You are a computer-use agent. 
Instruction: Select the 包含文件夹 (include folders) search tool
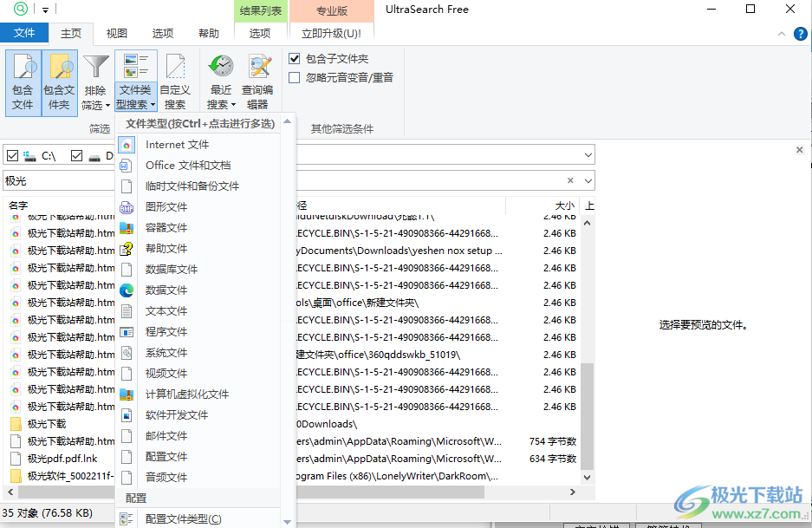pyautogui.click(x=58, y=81)
